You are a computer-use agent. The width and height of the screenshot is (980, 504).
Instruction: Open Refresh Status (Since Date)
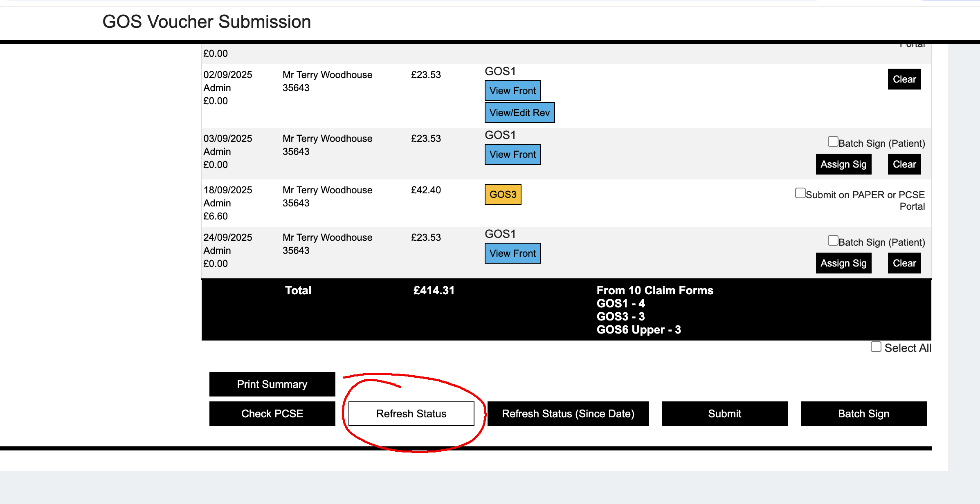(568, 414)
